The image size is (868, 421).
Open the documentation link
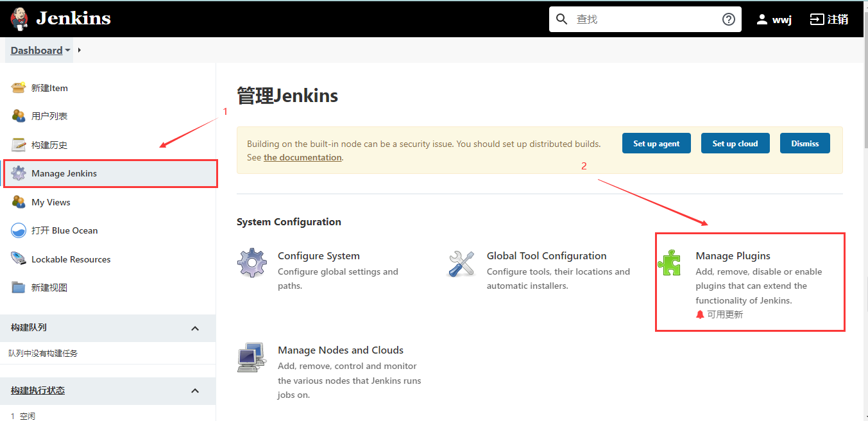coord(302,157)
